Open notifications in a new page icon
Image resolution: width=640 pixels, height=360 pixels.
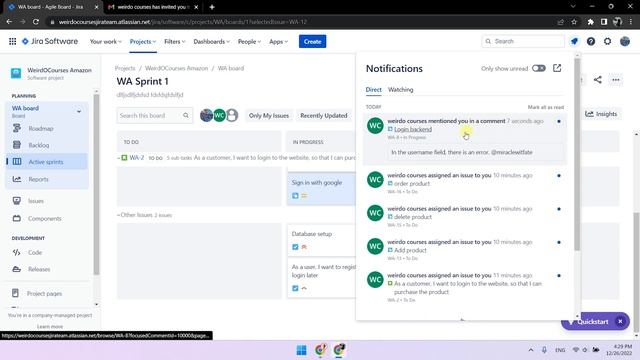click(557, 68)
